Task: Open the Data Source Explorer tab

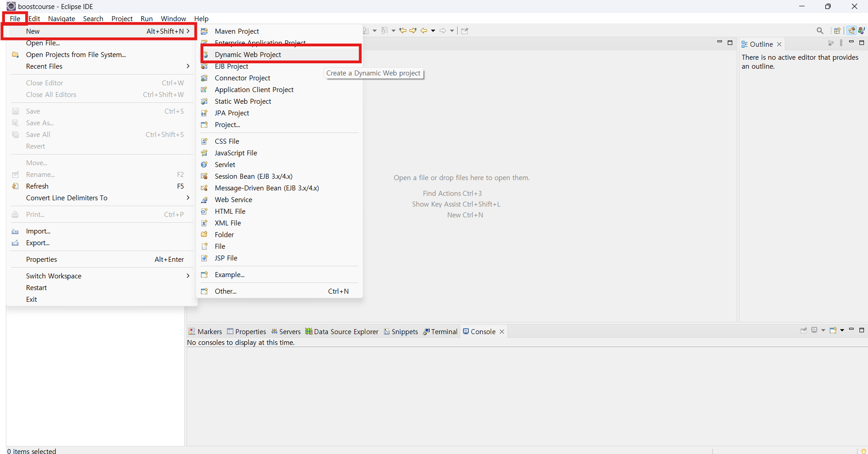Action: point(342,331)
